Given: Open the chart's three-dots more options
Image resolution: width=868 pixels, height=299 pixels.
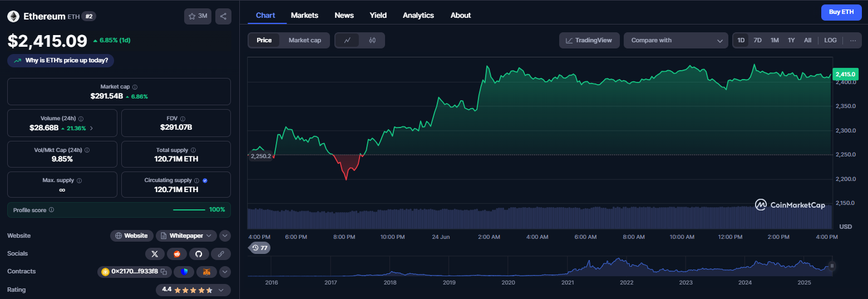Looking at the screenshot, I should click(852, 40).
